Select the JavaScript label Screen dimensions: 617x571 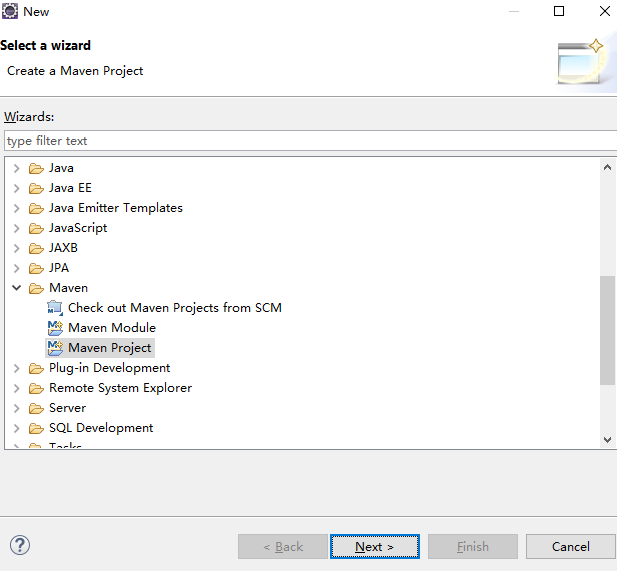pos(78,228)
